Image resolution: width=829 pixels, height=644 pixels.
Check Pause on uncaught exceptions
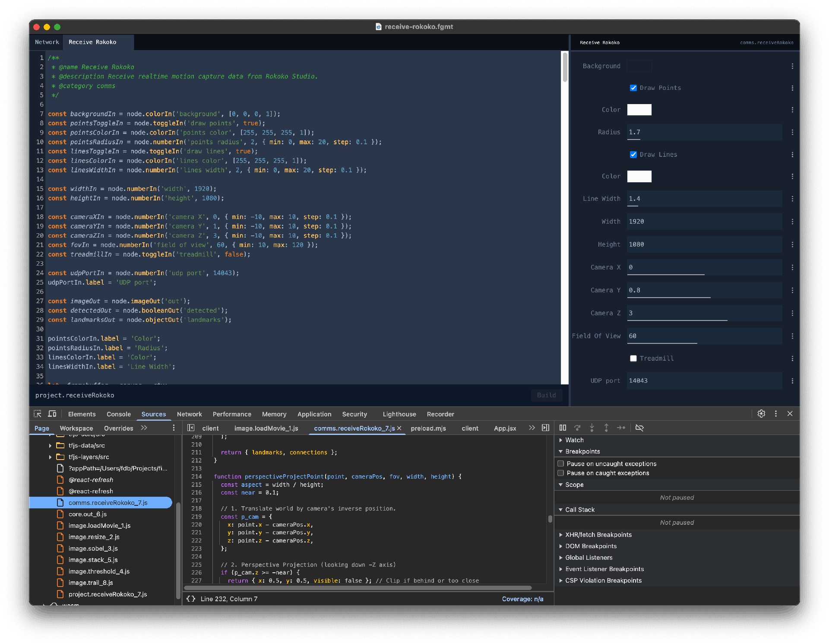coord(561,463)
